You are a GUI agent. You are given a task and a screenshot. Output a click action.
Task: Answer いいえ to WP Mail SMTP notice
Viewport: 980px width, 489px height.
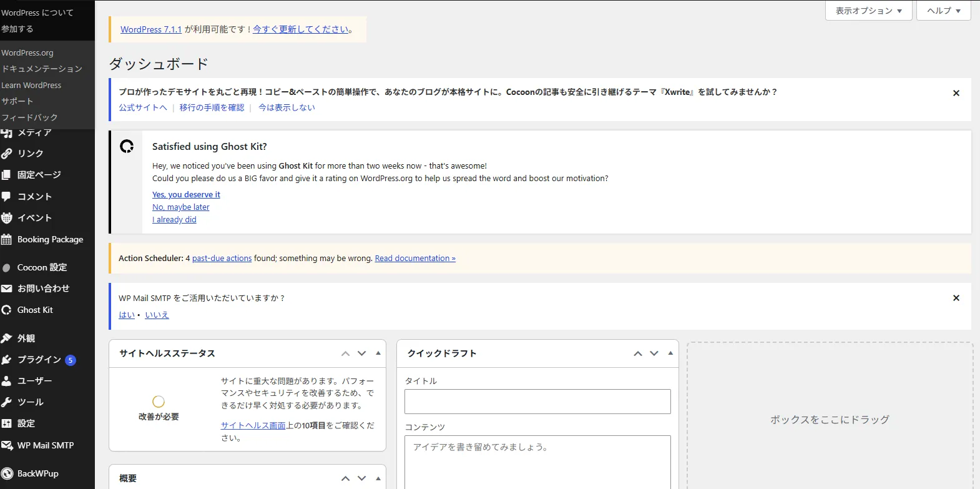(157, 315)
